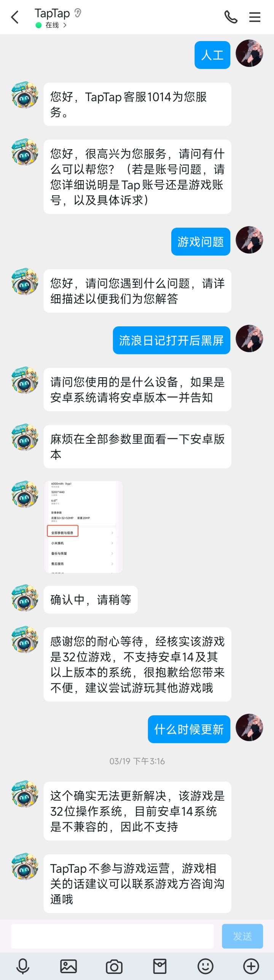
Task: Start a voice call with phone icon
Action: coord(231,17)
